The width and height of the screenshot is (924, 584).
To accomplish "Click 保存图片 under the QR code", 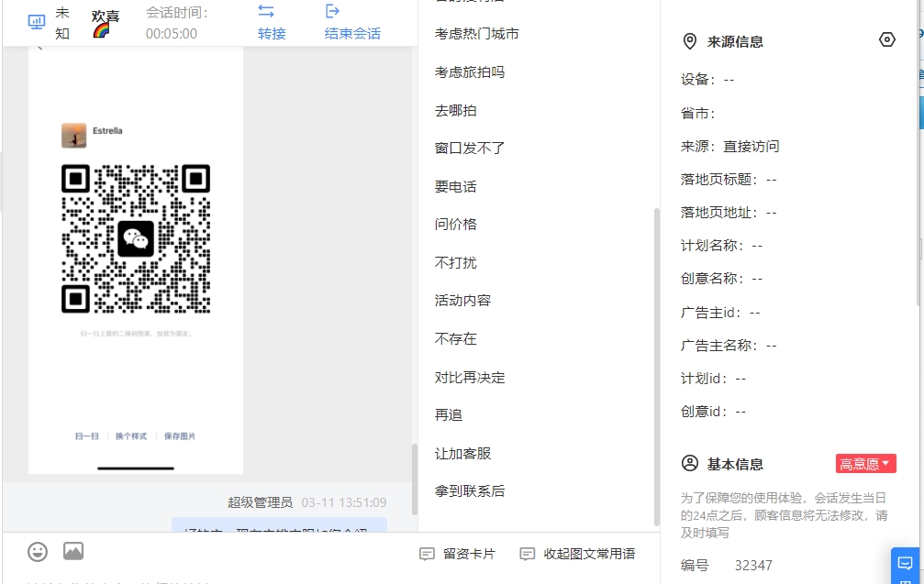I will pyautogui.click(x=180, y=436).
